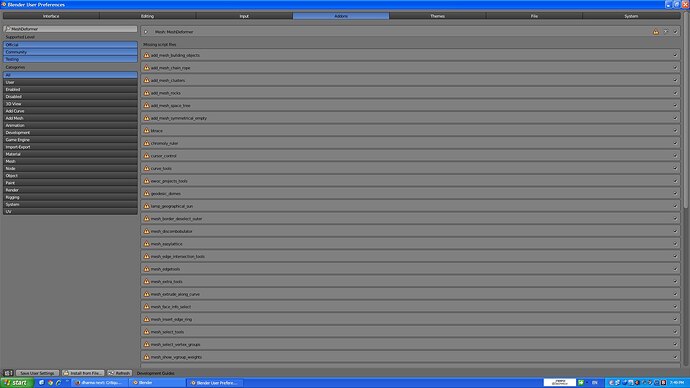Viewport: 690px width, 388px height.
Task: Toggle Community supported level filter
Action: pyautogui.click(x=70, y=52)
